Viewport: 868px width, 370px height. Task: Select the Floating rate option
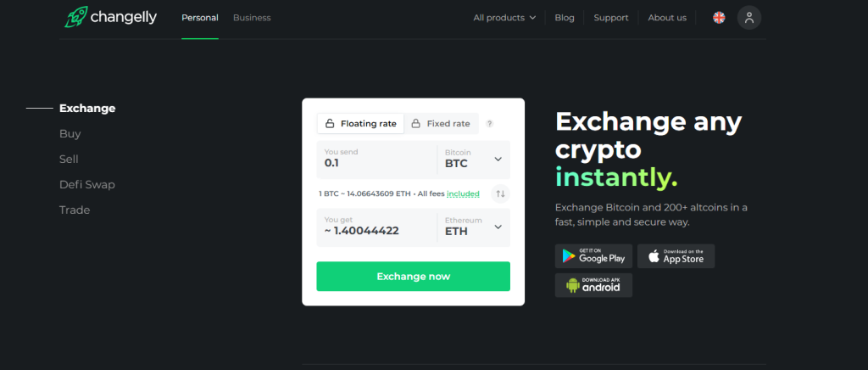[x=361, y=124]
